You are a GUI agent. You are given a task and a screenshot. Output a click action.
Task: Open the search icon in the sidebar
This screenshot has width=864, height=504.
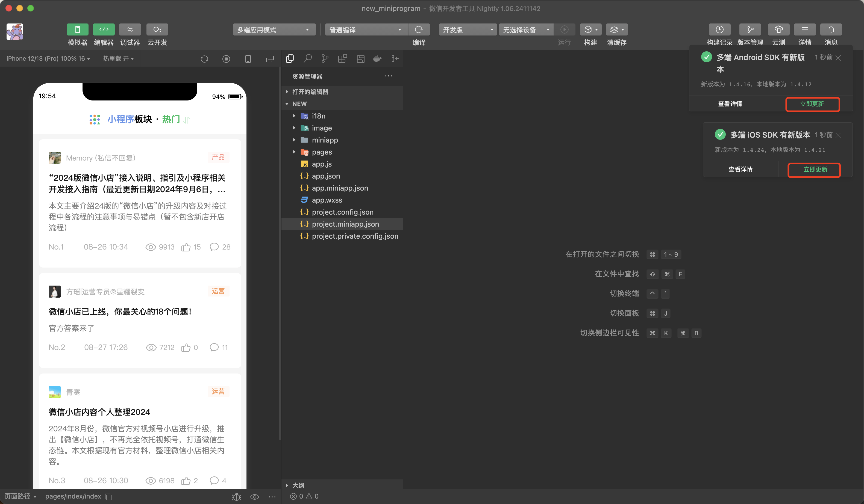tap(308, 59)
